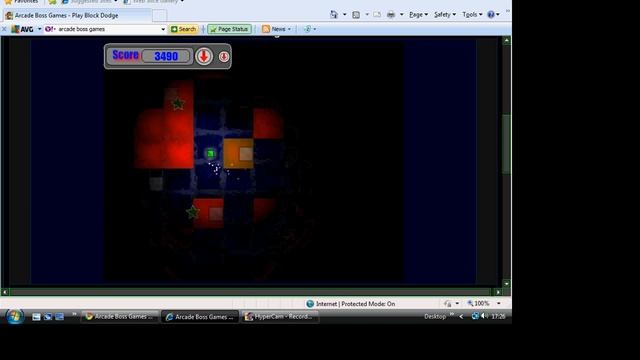Open the Safety menu
This screenshot has width=640, height=360.
444,15
